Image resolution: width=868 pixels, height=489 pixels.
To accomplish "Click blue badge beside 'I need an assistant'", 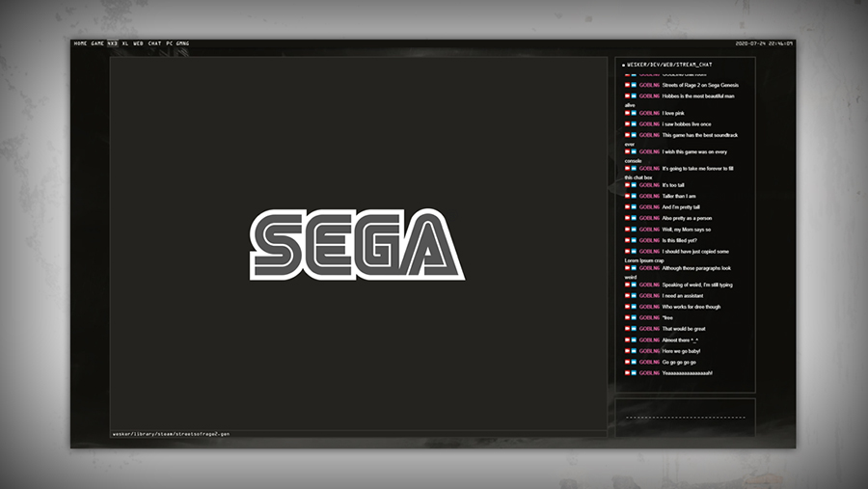I will (634, 296).
